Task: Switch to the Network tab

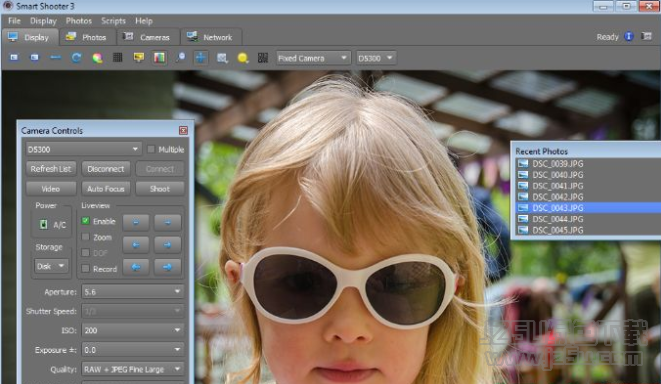Action: (211, 37)
